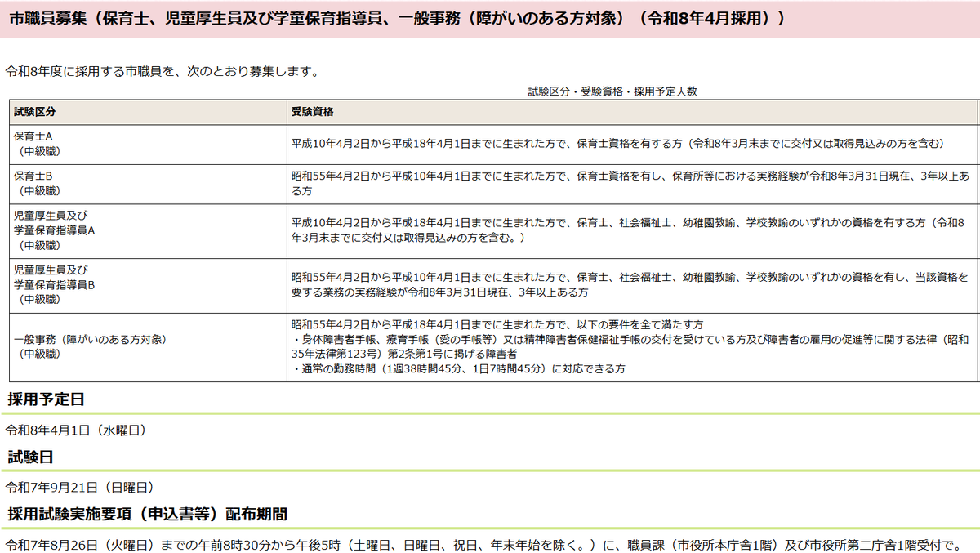
Task: Select the 一般事務（障がいのある方対象） cell
Action: 148,347
